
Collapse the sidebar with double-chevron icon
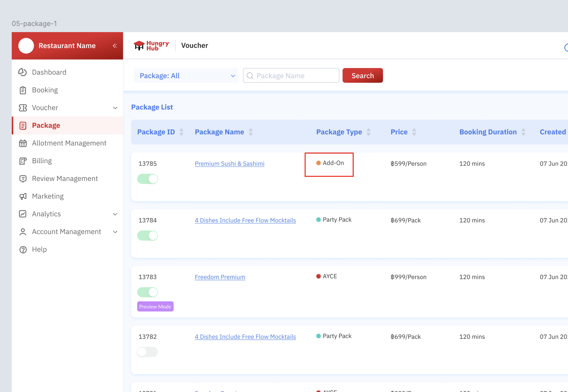[115, 46]
